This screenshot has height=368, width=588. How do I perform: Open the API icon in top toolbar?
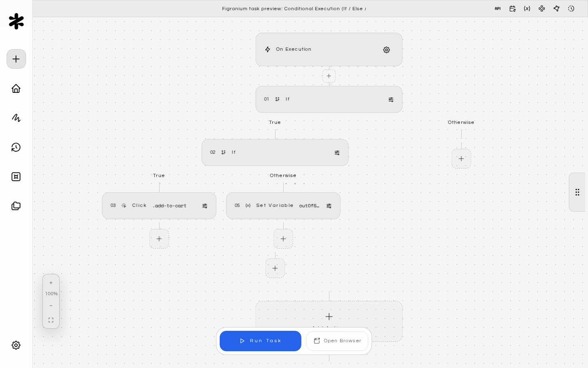(x=497, y=9)
